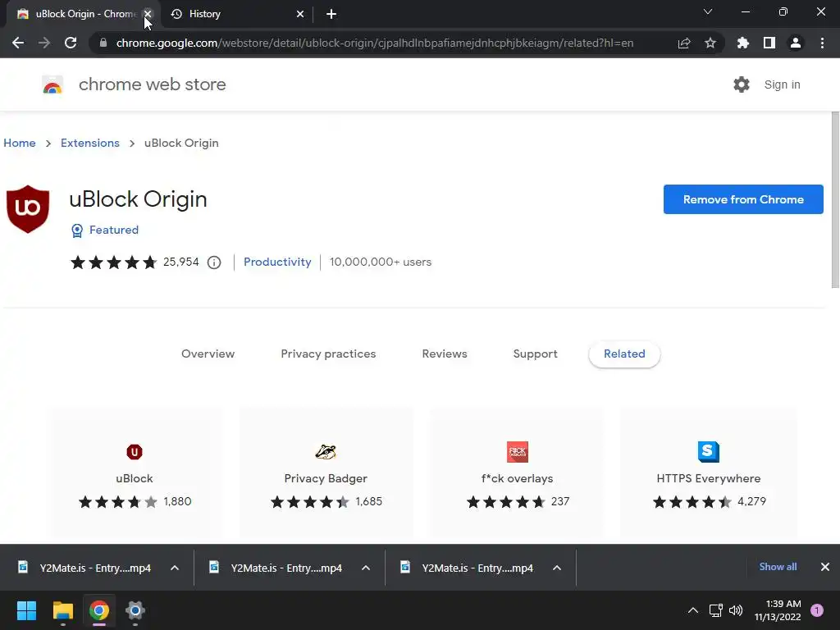Toggle the browser side panel
Screen dimensions: 840x630
(769, 43)
